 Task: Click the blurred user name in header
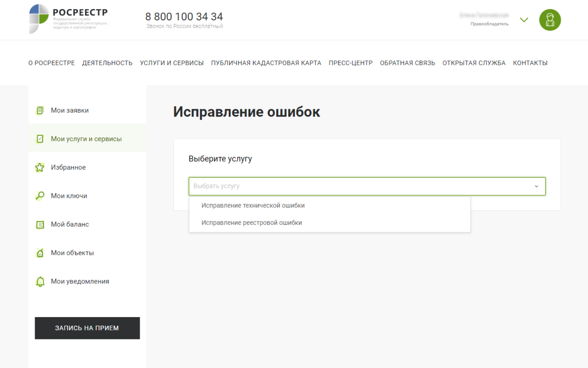tap(484, 15)
